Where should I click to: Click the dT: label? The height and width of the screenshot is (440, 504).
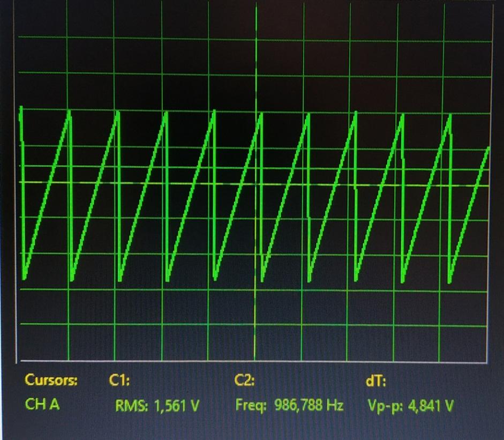tap(376, 381)
